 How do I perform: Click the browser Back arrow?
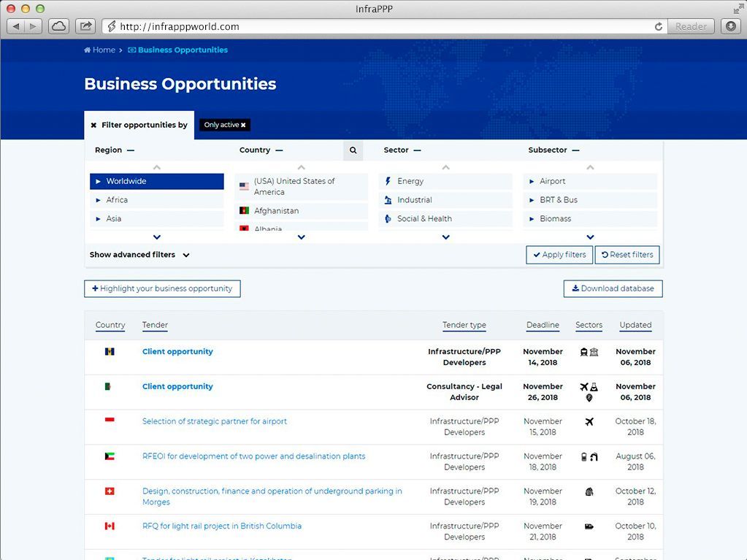pyautogui.click(x=16, y=26)
